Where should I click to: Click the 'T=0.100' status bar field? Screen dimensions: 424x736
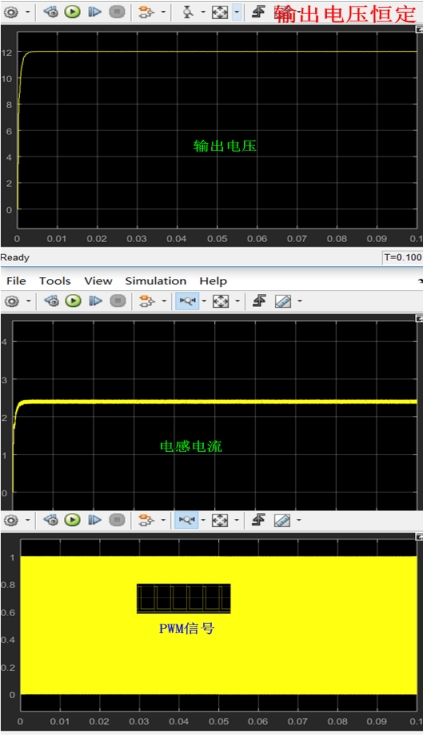pos(402,257)
